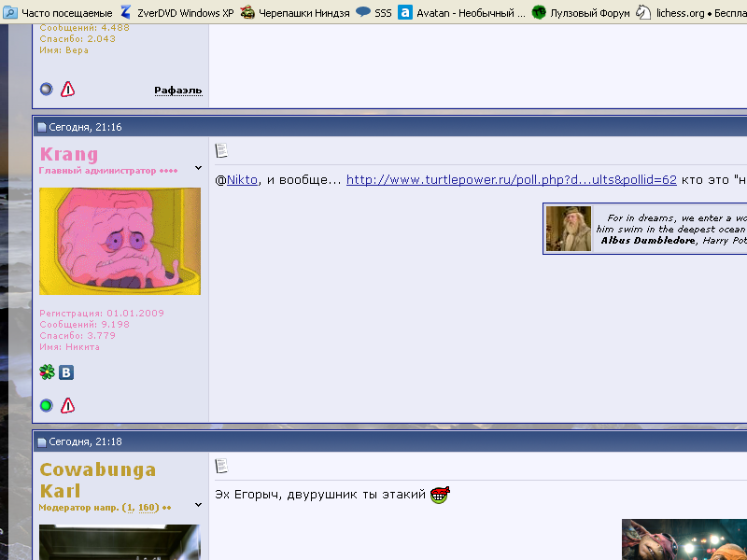Screen dimensions: 747x560
Task: Report Krang's post with the warning triangle
Action: (67, 406)
